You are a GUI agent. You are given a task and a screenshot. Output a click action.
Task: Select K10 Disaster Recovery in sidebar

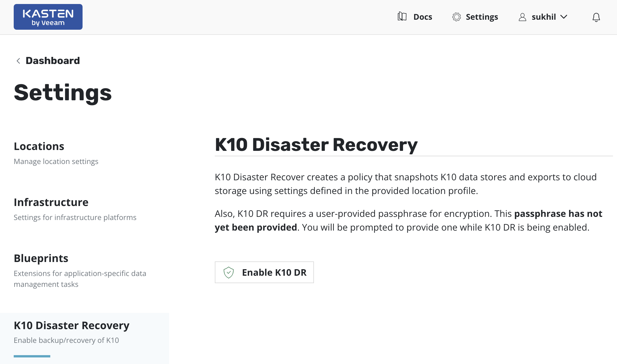pyautogui.click(x=71, y=325)
